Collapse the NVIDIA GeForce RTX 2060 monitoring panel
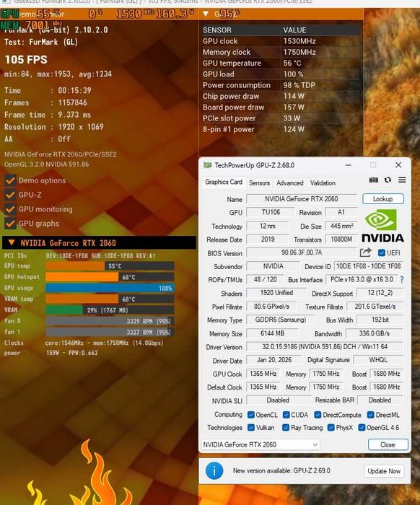420x505 pixels. (12, 242)
